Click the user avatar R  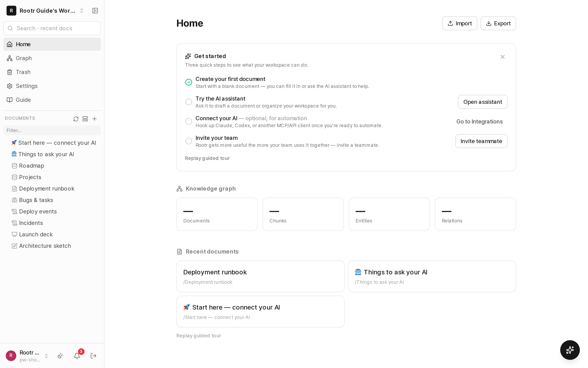click(x=11, y=356)
